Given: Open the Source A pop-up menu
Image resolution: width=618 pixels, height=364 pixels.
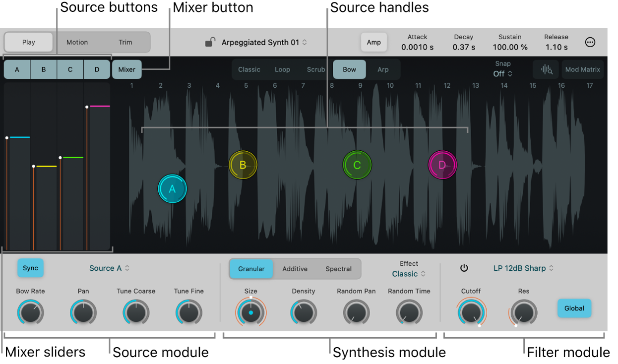Looking at the screenshot, I should 110,268.
